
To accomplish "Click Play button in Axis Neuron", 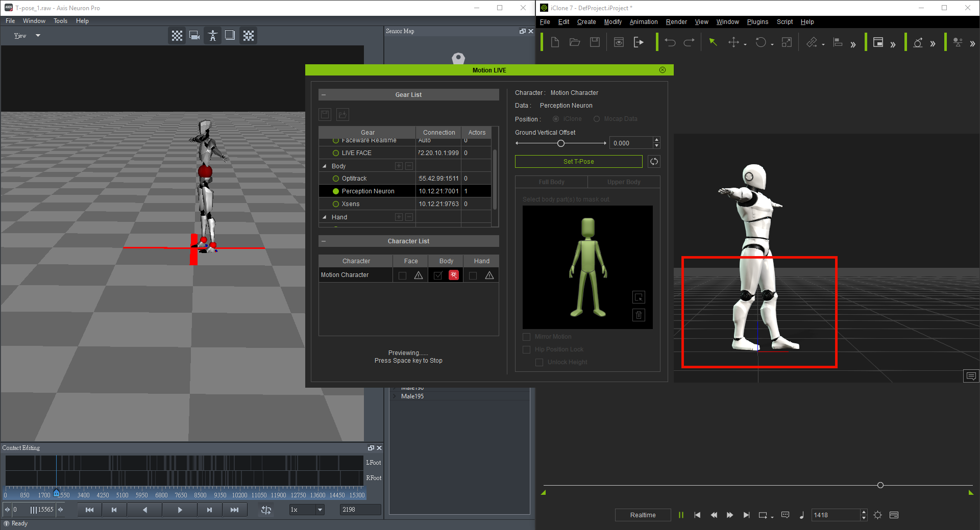I will click(x=180, y=510).
